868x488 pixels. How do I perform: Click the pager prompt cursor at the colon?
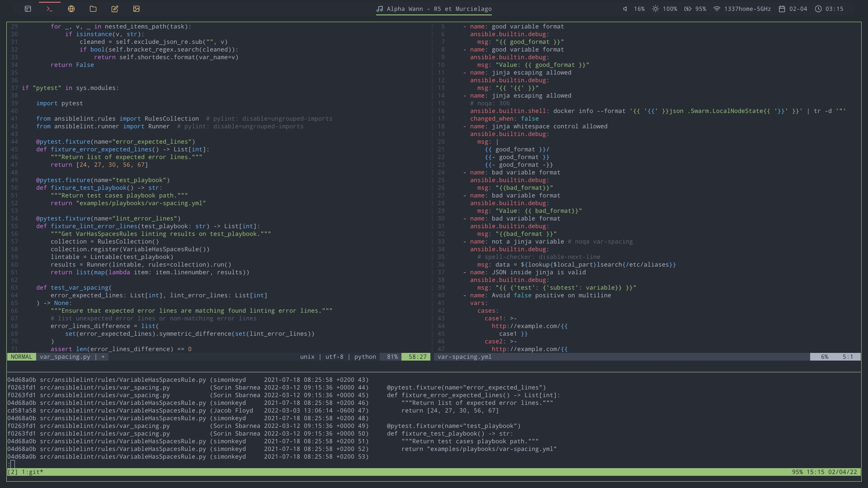tap(12, 464)
